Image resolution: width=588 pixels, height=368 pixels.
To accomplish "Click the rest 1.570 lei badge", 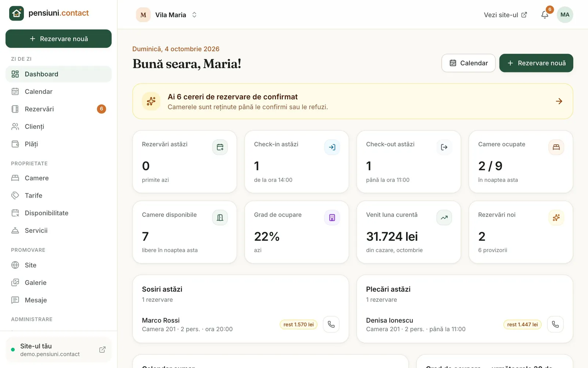I will point(298,324).
